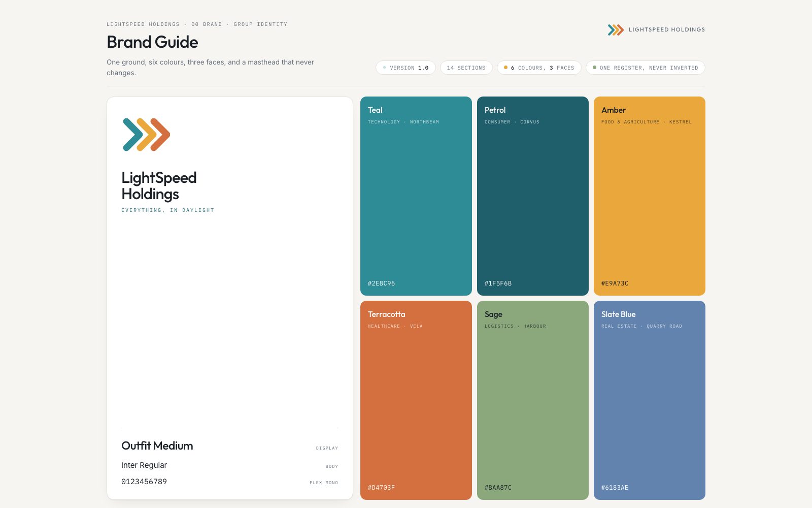Click hex code #1F5F6B
This screenshot has height=508, width=812.
click(x=498, y=283)
